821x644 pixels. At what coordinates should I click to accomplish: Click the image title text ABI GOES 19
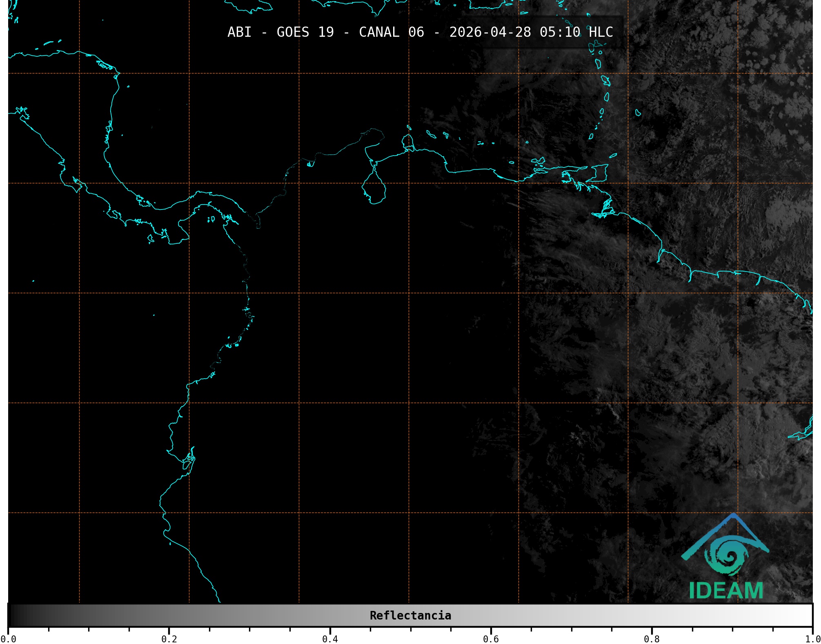(x=280, y=32)
